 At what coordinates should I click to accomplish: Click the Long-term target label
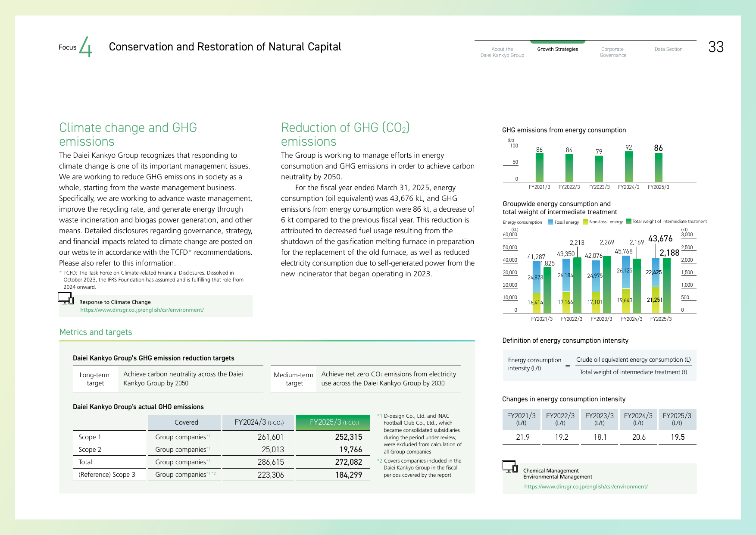(x=95, y=379)
